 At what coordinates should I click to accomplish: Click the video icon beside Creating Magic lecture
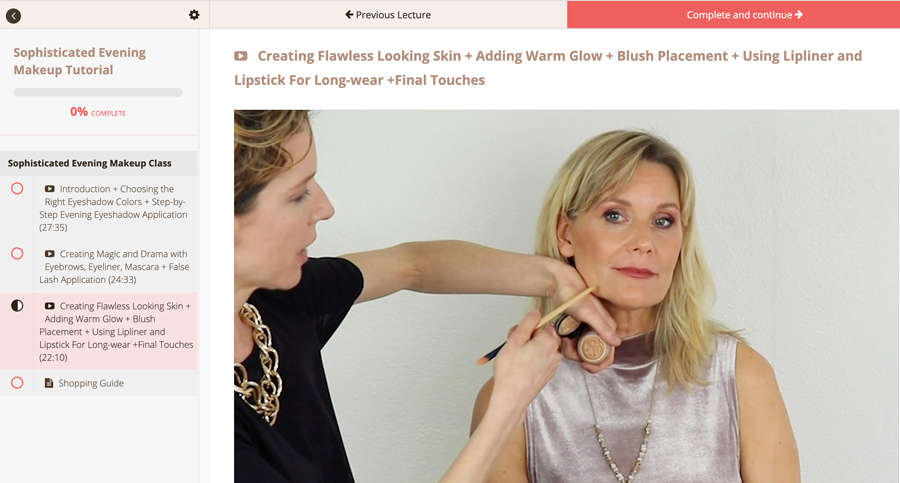coord(50,253)
